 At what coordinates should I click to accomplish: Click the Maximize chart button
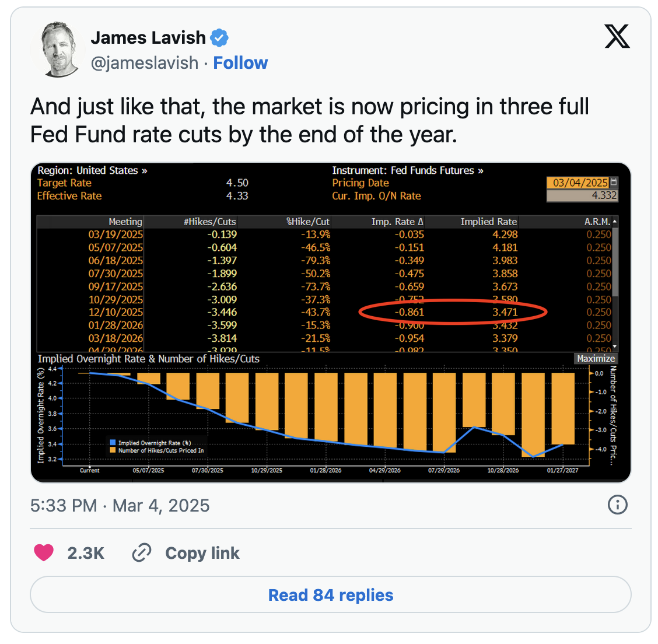click(595, 359)
